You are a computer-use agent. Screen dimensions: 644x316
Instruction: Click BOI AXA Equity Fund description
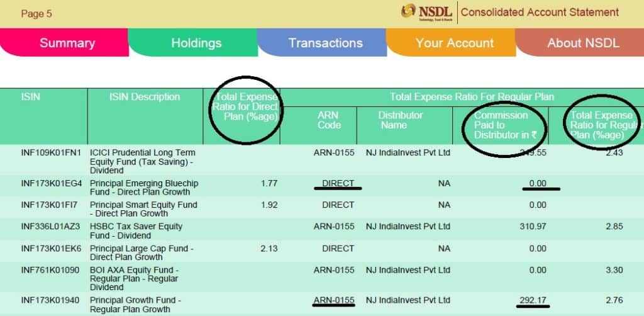(x=135, y=279)
